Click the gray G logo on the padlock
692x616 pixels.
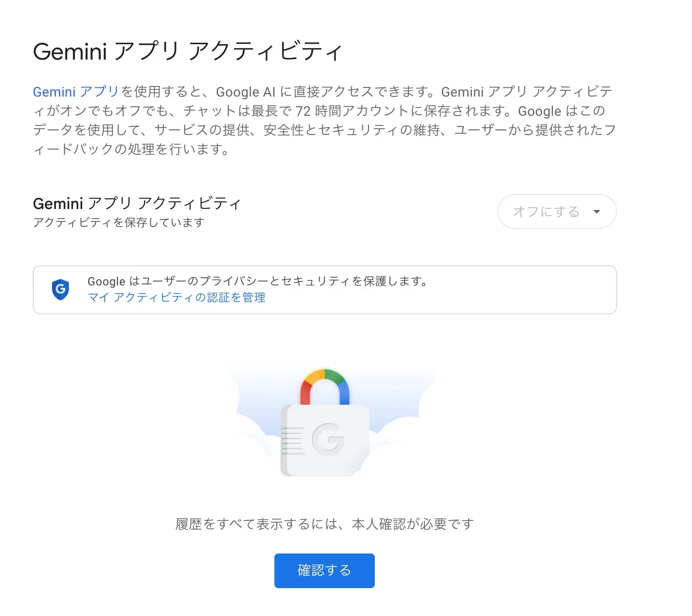point(328,439)
